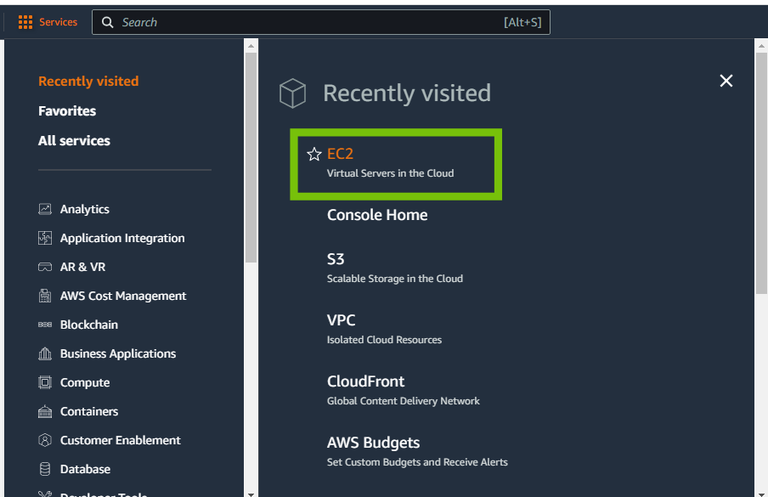
Task: Open the CloudFront service link
Action: 366,382
